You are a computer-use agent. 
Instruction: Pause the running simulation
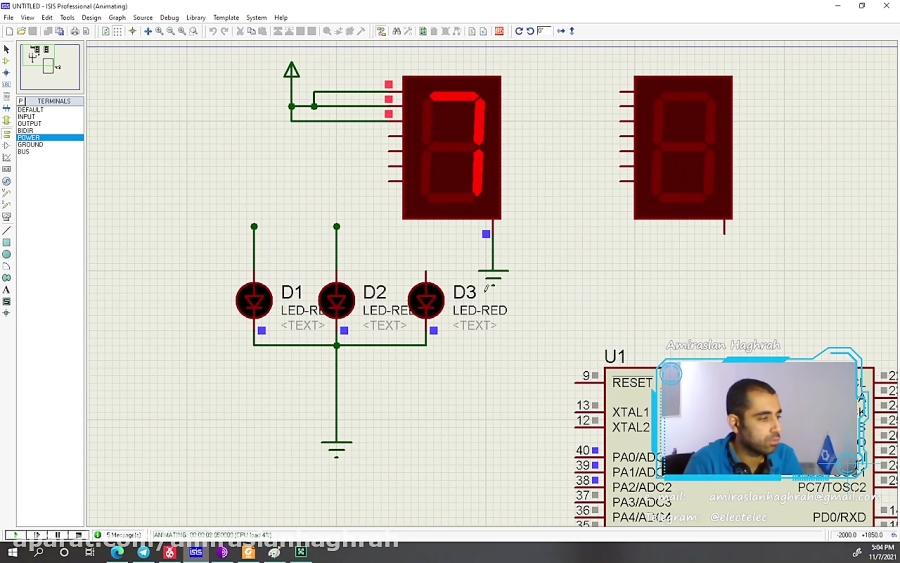coord(57,535)
